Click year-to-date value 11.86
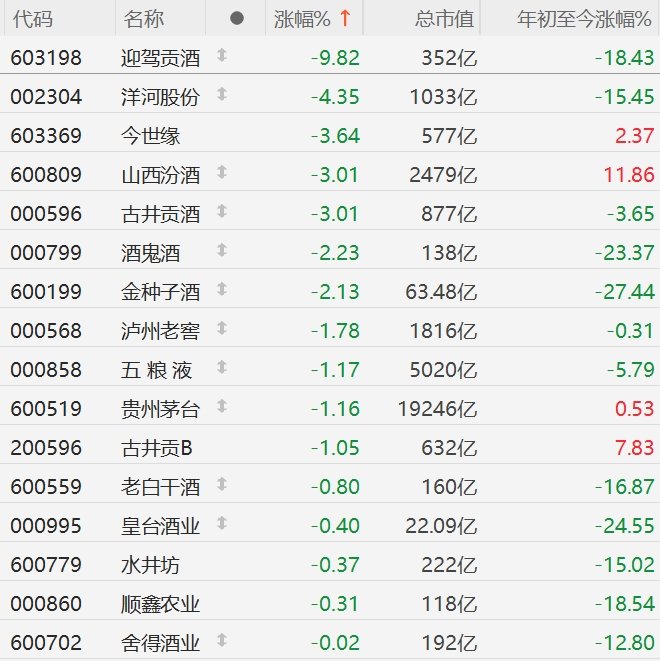Image resolution: width=660 pixels, height=661 pixels. click(x=629, y=175)
